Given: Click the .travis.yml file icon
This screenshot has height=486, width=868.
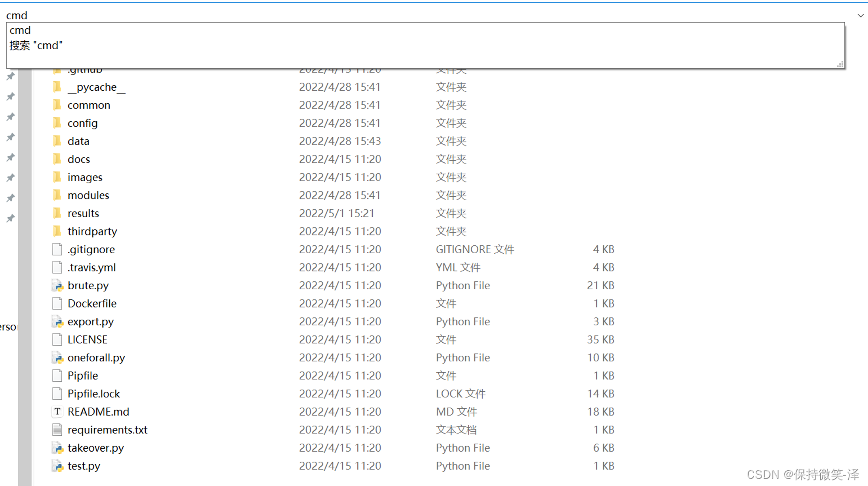Looking at the screenshot, I should pos(57,267).
